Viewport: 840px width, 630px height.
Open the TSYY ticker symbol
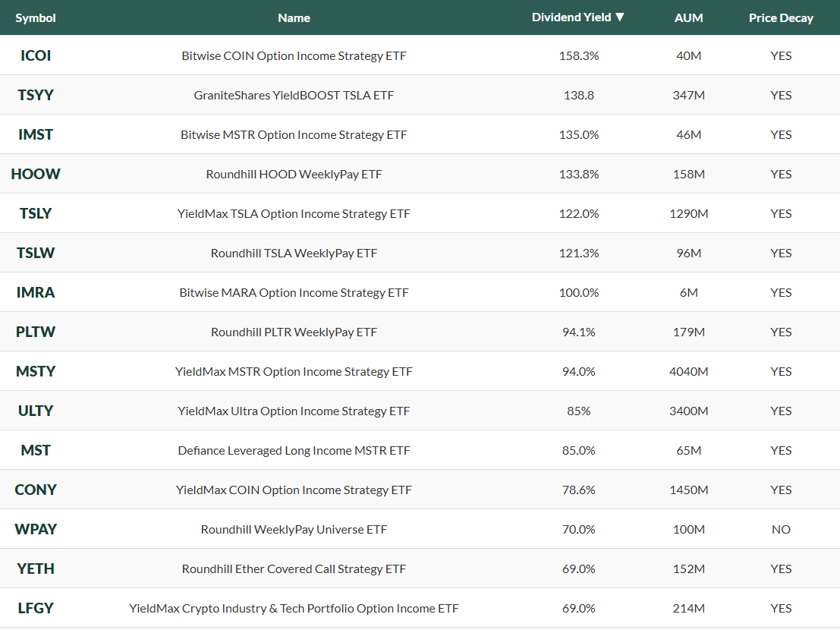tap(36, 96)
